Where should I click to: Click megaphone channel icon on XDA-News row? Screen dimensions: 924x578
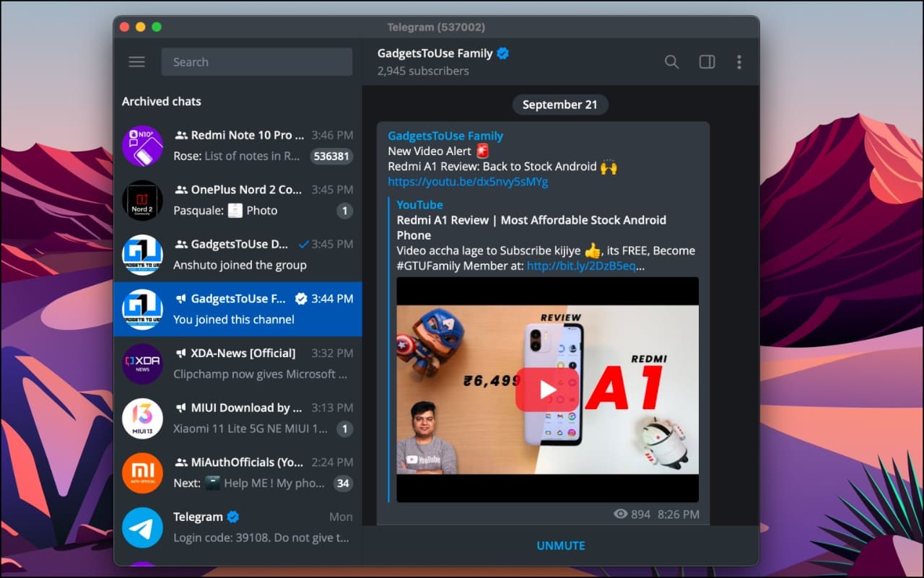(180, 354)
